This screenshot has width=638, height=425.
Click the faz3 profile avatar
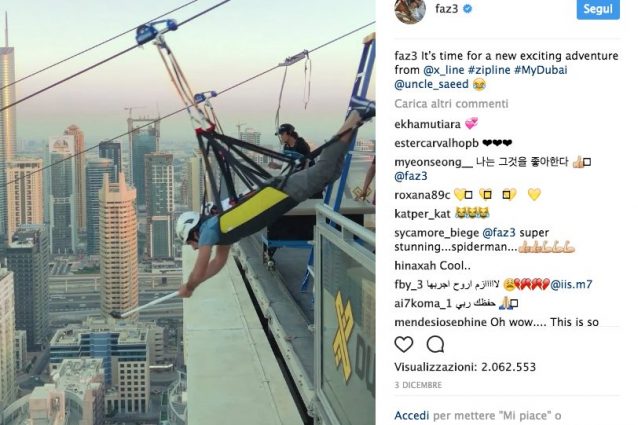[410, 11]
